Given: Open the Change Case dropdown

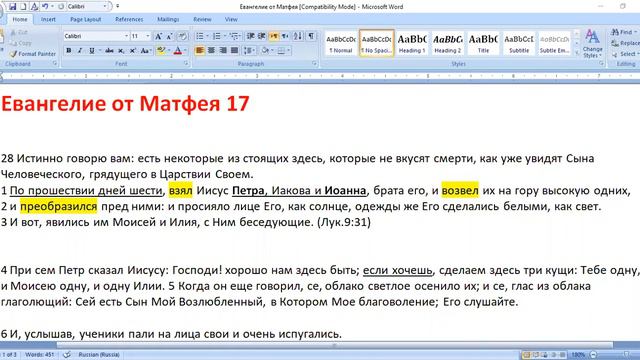Looking at the screenshot, I should (x=146, y=51).
